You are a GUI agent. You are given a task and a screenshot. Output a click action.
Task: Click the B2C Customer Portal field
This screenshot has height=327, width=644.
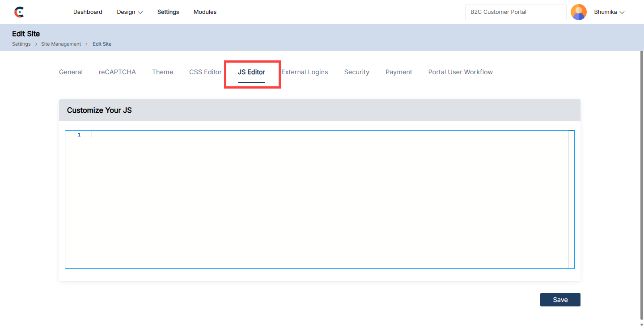(x=515, y=12)
